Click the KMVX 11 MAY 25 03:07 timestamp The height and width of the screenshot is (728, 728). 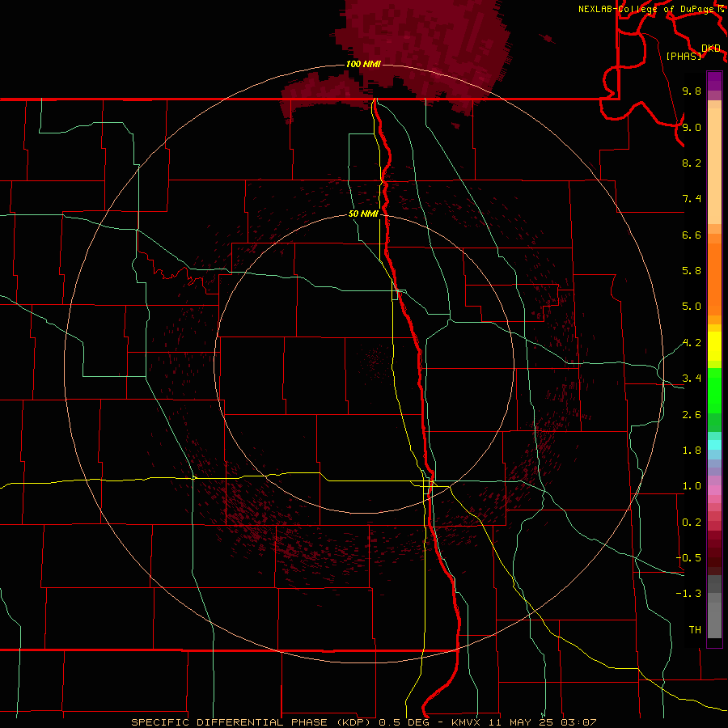(523, 722)
